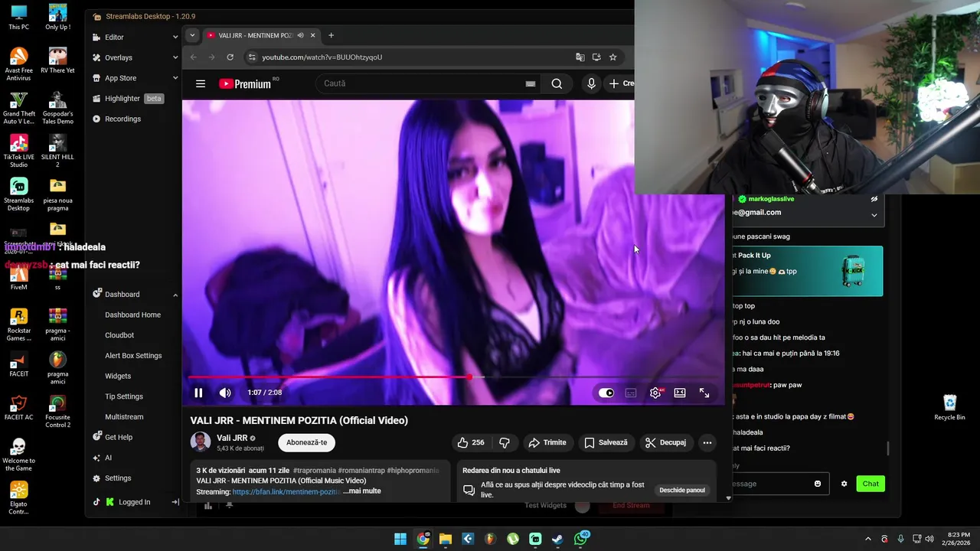Toggle subtitles in the video player
Image resolution: width=980 pixels, height=551 pixels.
[x=631, y=393]
